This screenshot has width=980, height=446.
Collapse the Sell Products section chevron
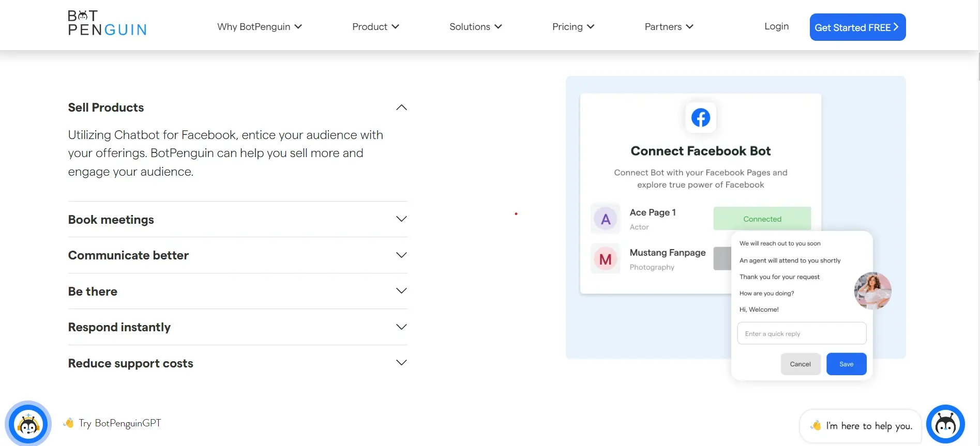pyautogui.click(x=401, y=107)
